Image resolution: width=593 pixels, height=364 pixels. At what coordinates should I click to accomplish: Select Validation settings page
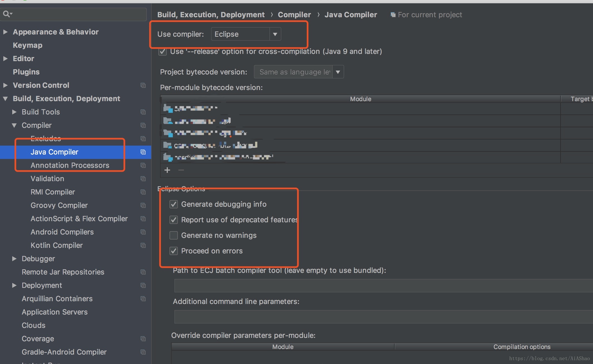[x=47, y=179]
